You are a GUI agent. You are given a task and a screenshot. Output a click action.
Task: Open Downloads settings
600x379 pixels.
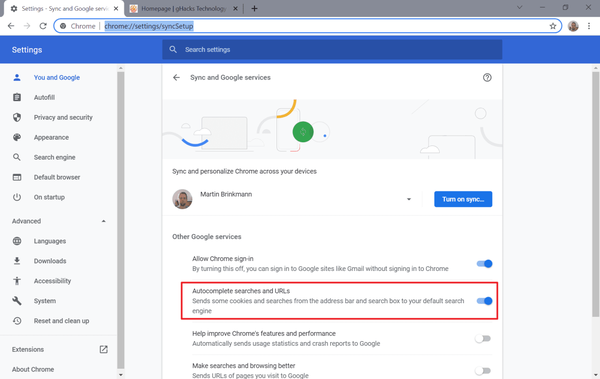(50, 261)
